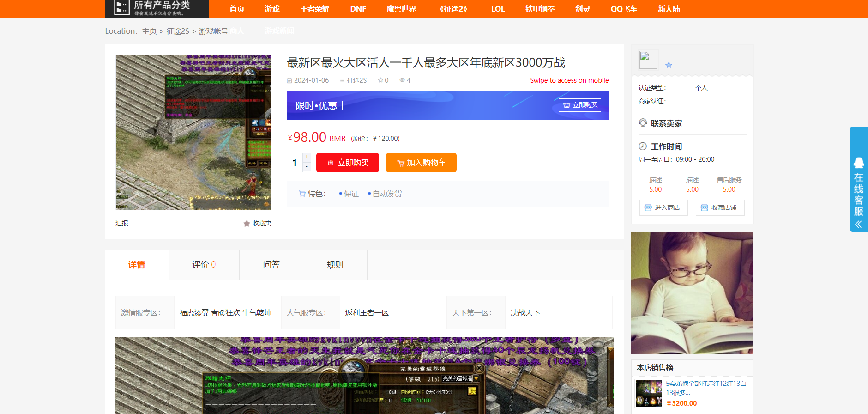
Task: Add to favorites with 收藏夹 star
Action: click(x=257, y=223)
